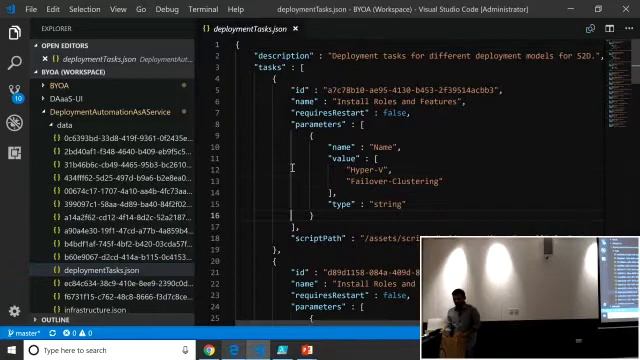640x360 pixels.
Task: Click the "Failover-Clustering" string in editor
Action: (x=394, y=181)
